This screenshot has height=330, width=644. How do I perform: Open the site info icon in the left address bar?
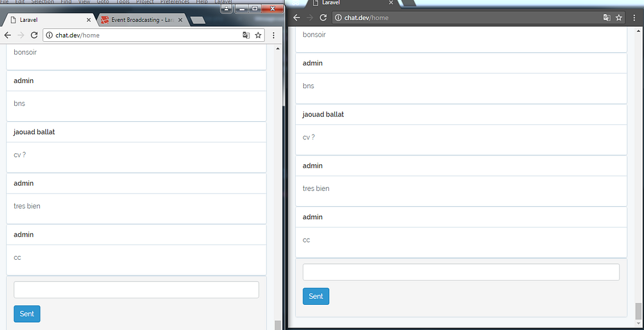point(50,35)
